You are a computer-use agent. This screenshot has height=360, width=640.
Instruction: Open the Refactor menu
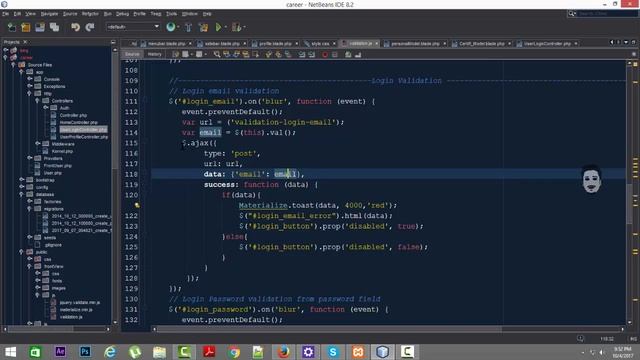(90, 14)
